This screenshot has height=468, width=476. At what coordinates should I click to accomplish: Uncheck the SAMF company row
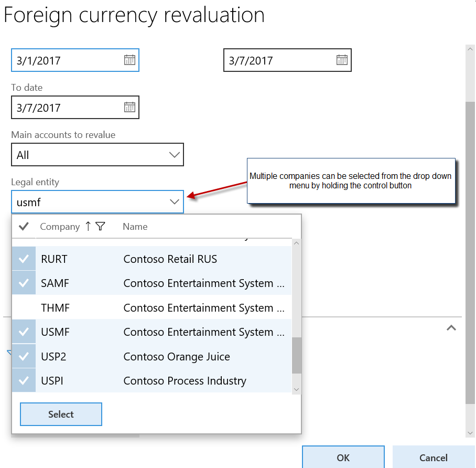24,283
